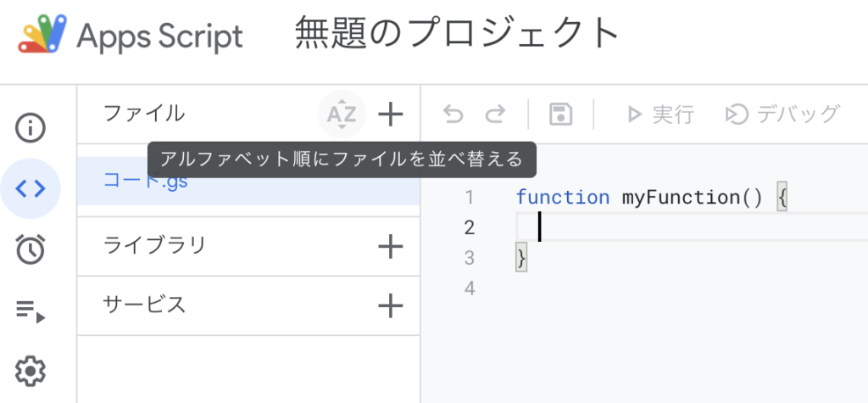Select the コード.gs file
This screenshot has width=868, height=403.
coord(248,182)
